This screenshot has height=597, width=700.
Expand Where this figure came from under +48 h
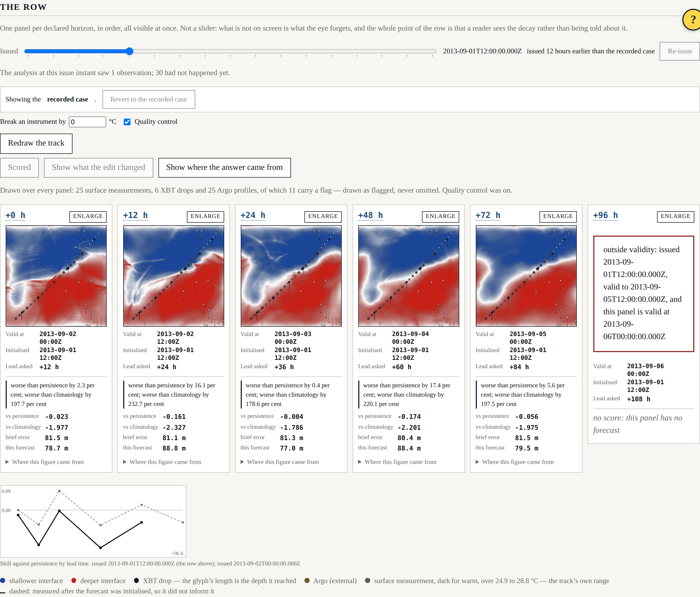(x=398, y=462)
